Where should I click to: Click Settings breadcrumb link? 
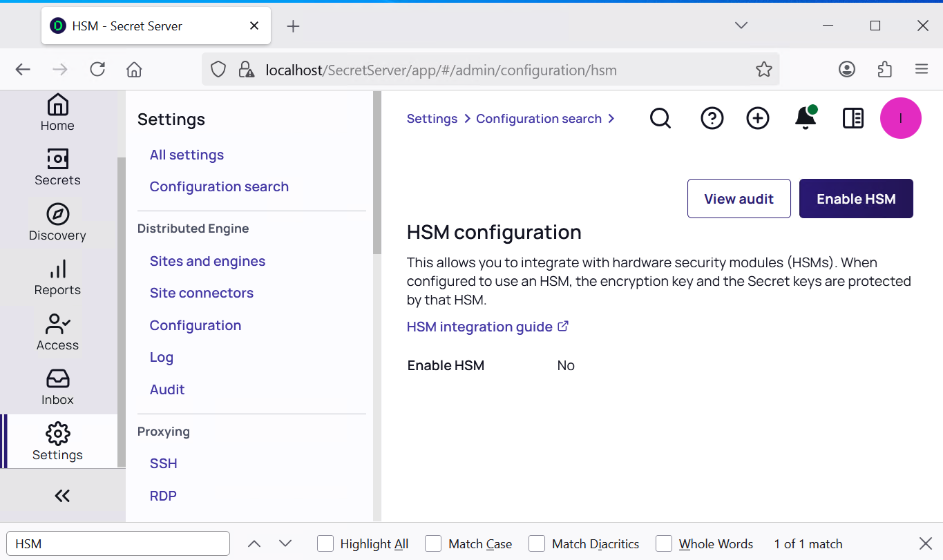coord(432,119)
